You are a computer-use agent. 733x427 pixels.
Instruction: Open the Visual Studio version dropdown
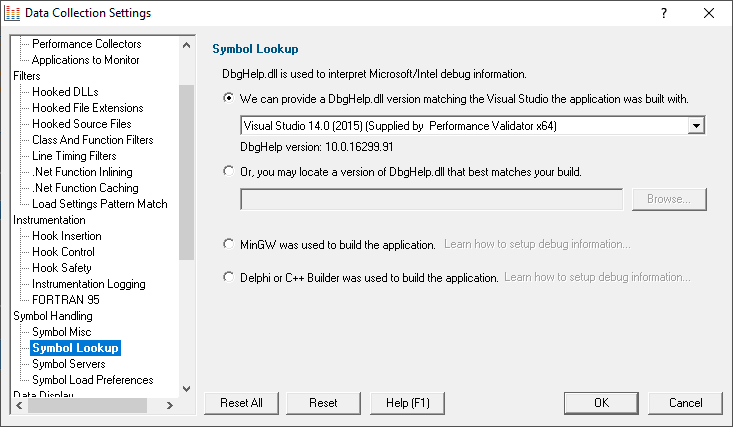tap(696, 126)
